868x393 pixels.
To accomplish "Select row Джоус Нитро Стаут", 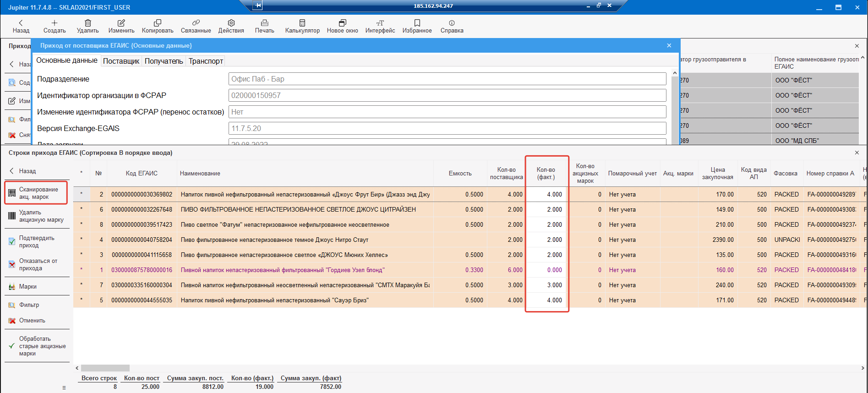I will [x=470, y=240].
